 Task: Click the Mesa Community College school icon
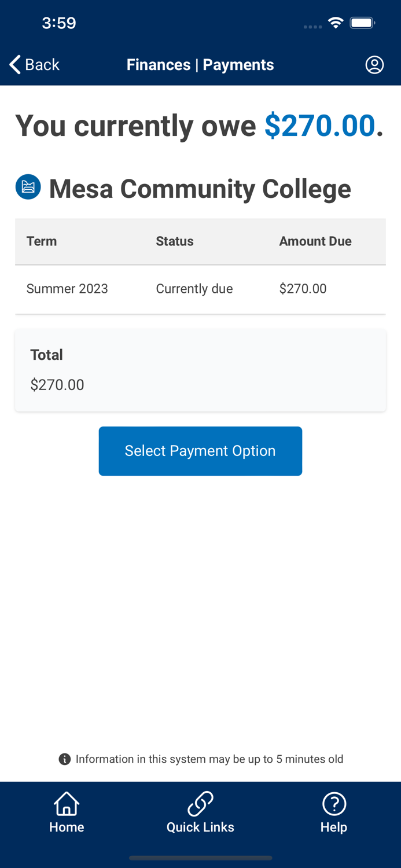(28, 187)
